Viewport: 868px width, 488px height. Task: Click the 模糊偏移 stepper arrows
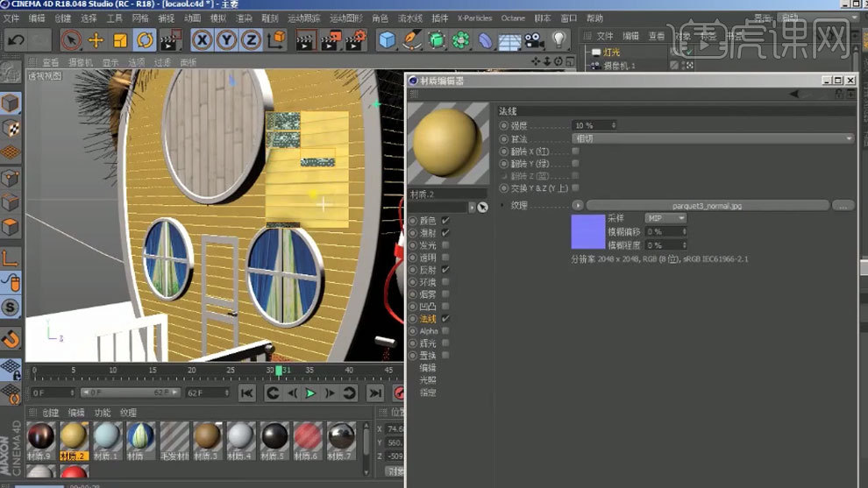[684, 231]
